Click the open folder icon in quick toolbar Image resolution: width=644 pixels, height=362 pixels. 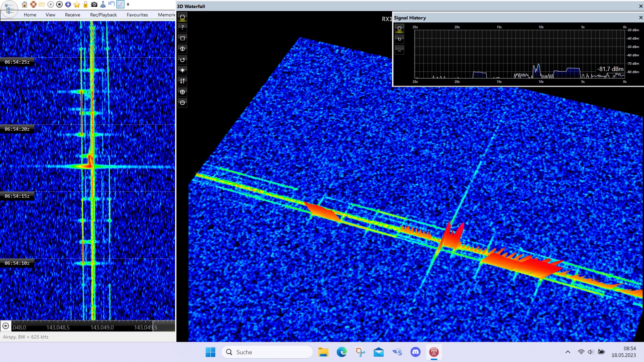(x=42, y=4)
